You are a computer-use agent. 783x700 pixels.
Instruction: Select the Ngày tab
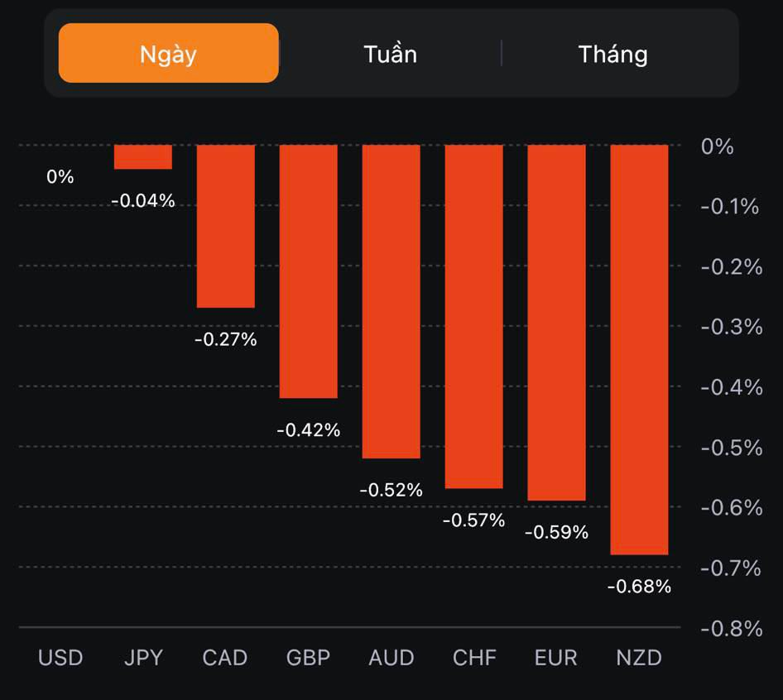point(168,54)
